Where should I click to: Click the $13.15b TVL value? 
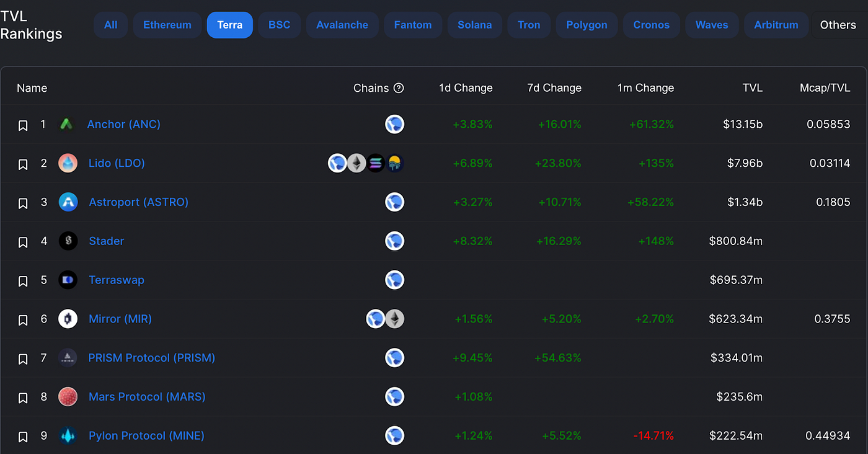click(x=743, y=124)
